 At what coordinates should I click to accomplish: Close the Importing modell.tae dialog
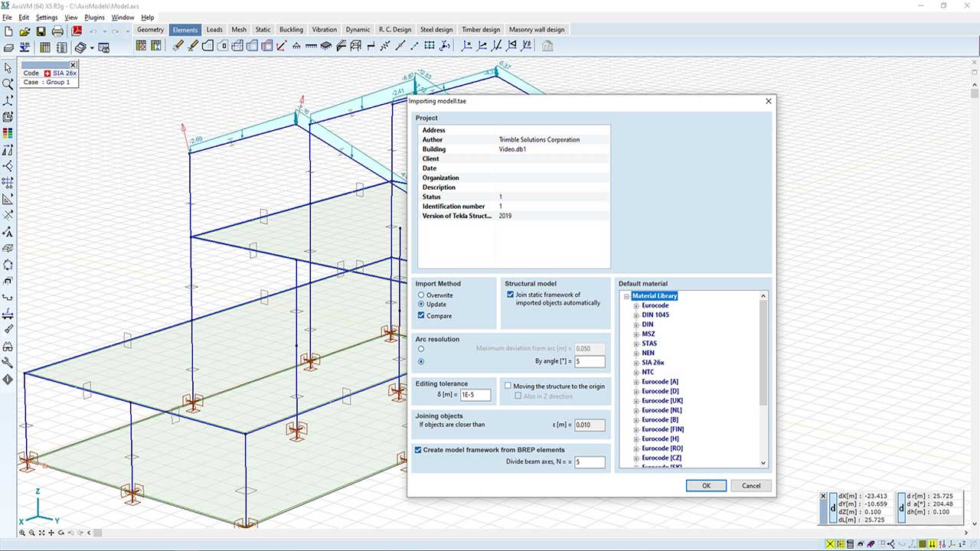pyautogui.click(x=769, y=101)
